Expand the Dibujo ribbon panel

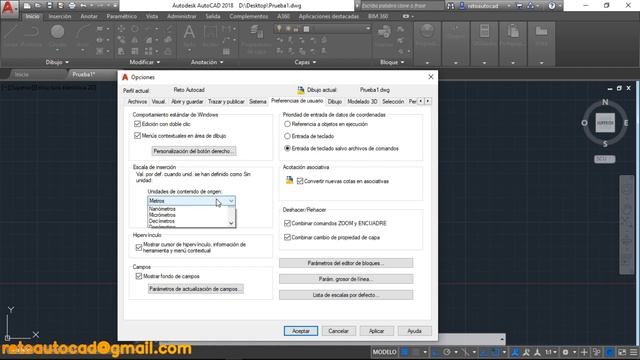click(57, 62)
